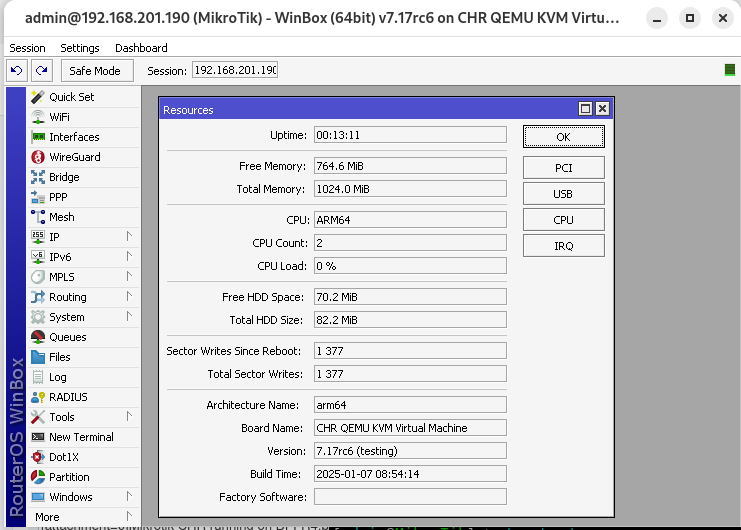The image size is (741, 530).
Task: Select the Interfaces icon in sidebar
Action: pyautogui.click(x=38, y=137)
